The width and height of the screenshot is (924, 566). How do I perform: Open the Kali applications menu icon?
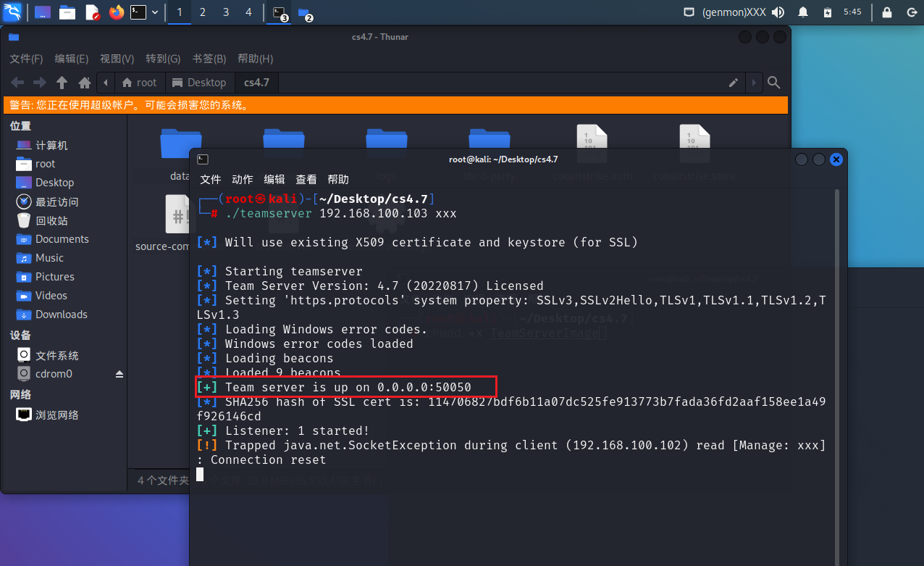[12, 12]
